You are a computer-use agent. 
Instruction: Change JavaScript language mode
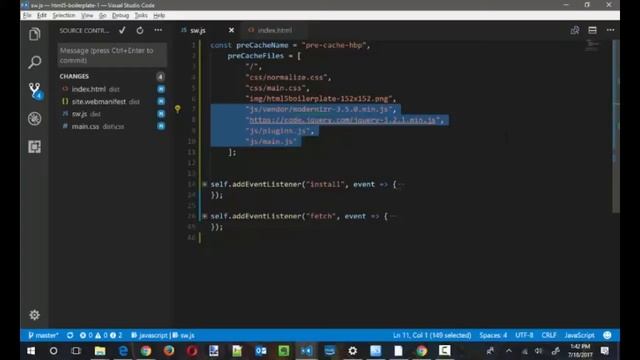[579, 336]
